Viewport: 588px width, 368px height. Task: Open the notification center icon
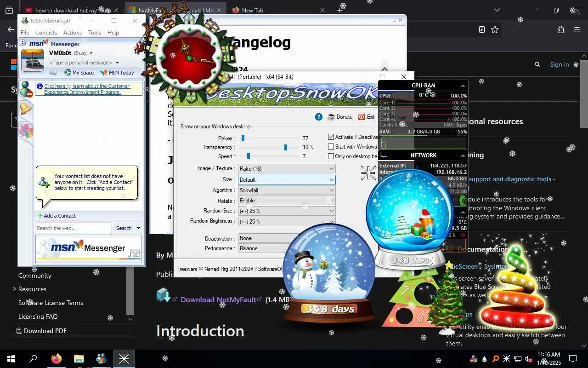573,359
